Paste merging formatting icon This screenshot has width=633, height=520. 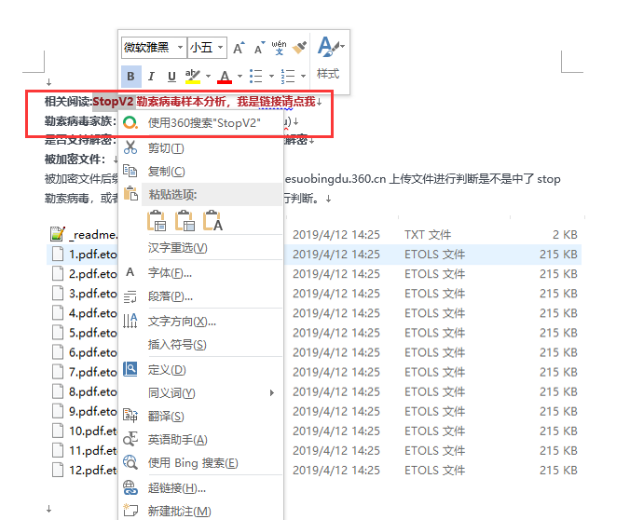pyautogui.click(x=184, y=221)
